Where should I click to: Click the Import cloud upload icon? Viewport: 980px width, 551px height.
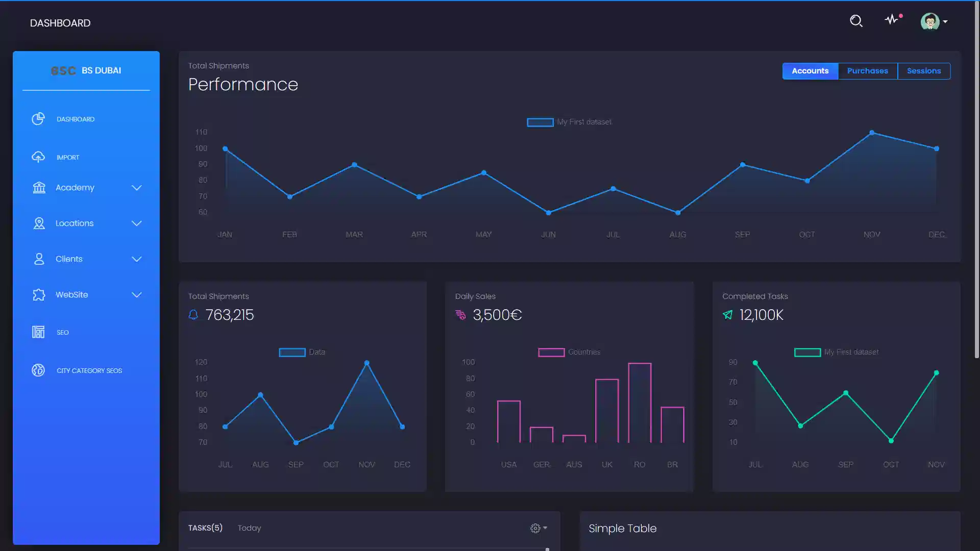coord(38,157)
